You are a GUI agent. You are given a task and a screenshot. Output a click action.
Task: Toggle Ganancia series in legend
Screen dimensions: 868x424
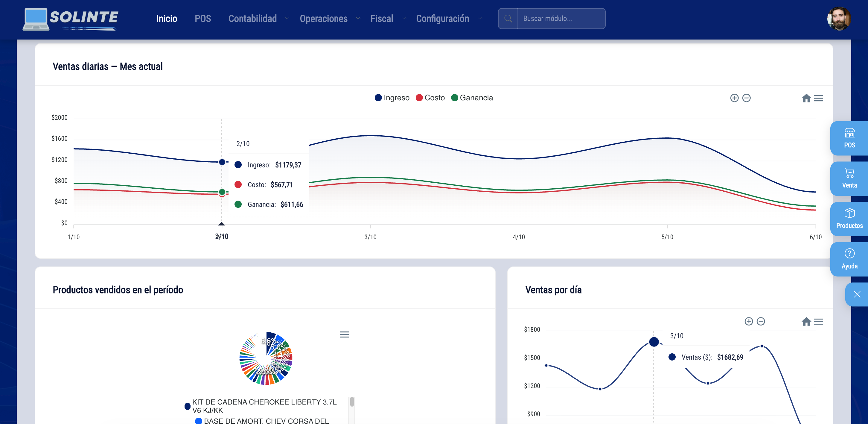[472, 98]
